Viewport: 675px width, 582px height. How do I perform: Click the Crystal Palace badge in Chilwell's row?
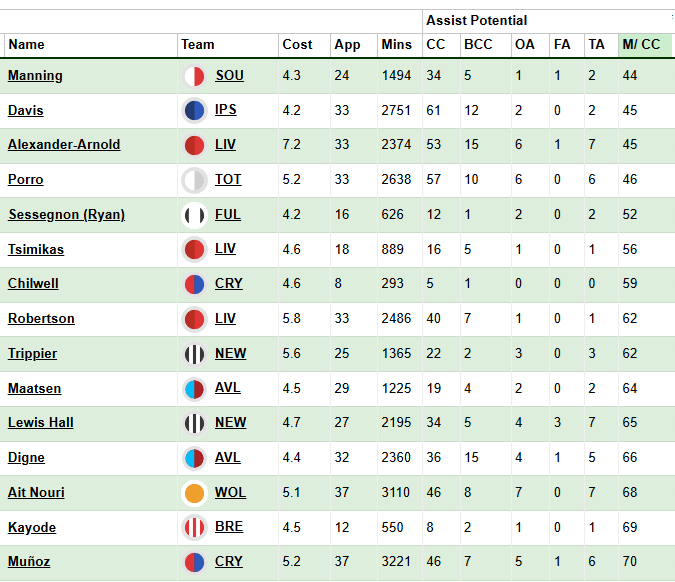pyautogui.click(x=195, y=284)
